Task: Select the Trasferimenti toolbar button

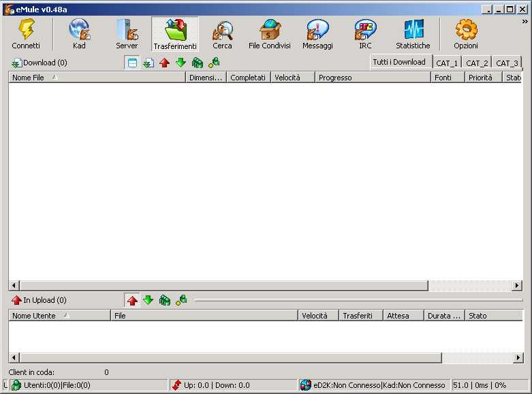Action: coord(175,34)
